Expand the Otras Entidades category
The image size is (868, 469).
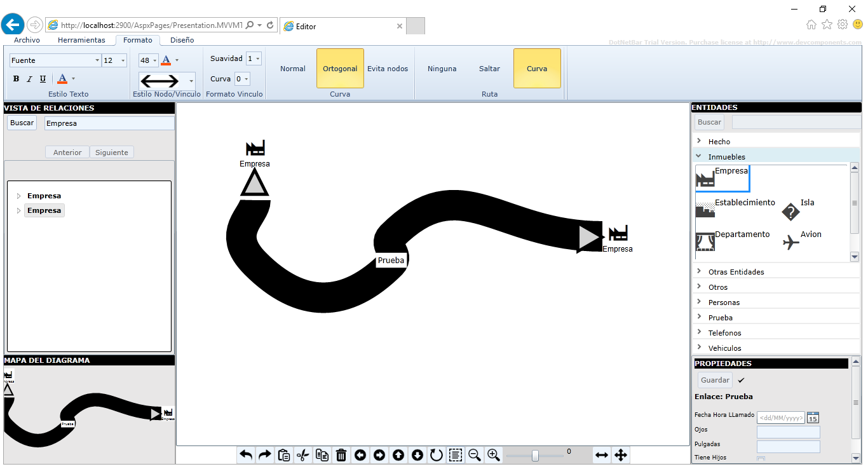pos(699,271)
